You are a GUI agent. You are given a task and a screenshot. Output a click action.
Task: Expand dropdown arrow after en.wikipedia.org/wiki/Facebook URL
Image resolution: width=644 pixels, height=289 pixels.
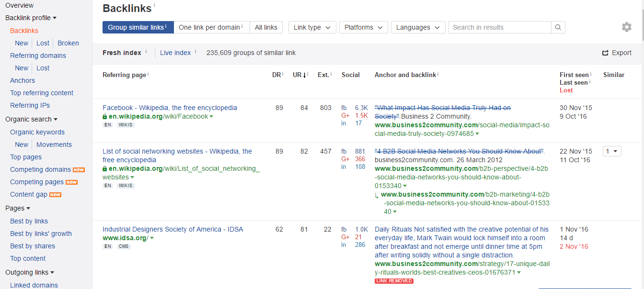211,117
